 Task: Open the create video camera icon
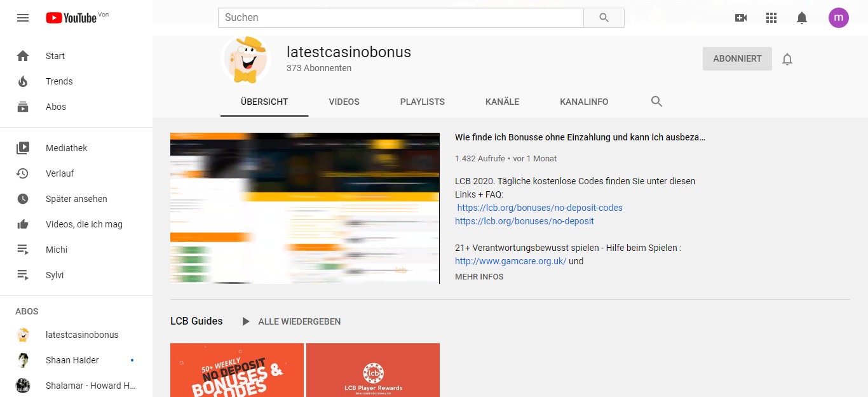click(741, 18)
